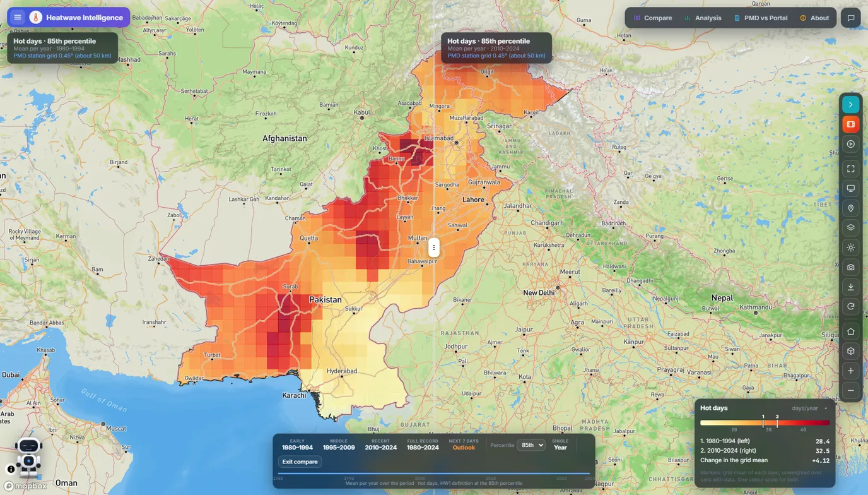Select Early 1980–1994 period
Image resolution: width=868 pixels, height=495 pixels.
297,444
